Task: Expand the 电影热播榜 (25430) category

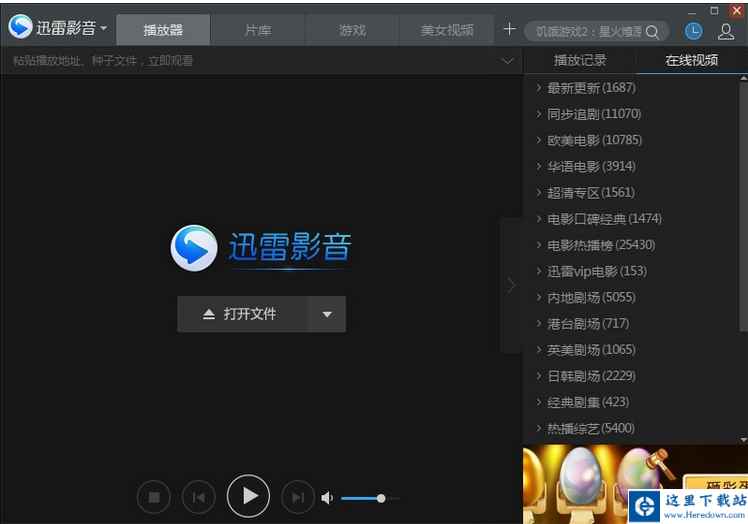Action: [595, 245]
